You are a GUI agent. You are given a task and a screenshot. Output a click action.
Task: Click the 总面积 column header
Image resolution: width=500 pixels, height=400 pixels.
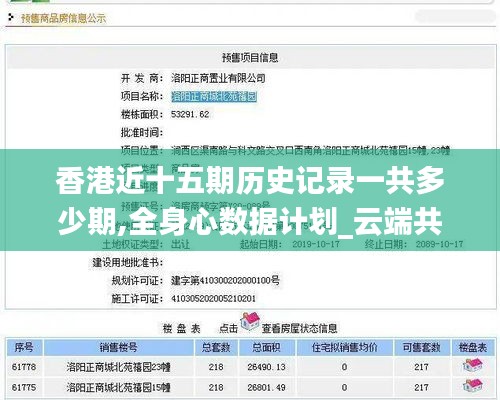[266, 347]
